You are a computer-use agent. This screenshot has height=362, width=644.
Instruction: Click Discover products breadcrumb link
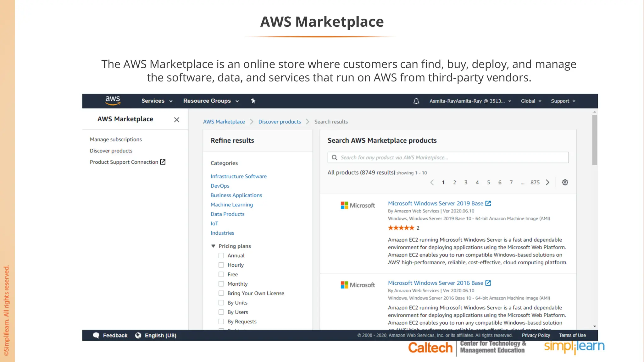(280, 122)
